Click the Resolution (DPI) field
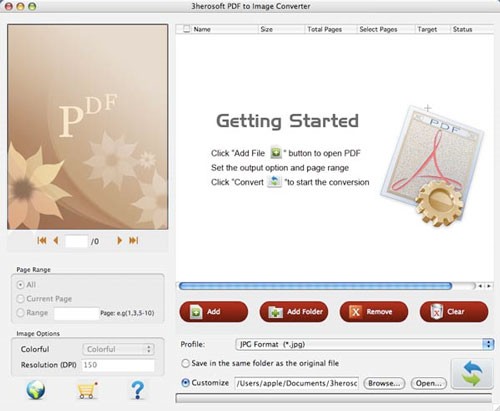Image resolution: width=500 pixels, height=411 pixels. coord(118,365)
